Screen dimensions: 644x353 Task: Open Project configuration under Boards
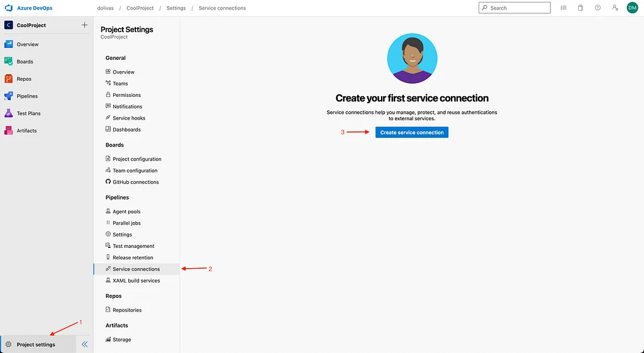click(136, 159)
